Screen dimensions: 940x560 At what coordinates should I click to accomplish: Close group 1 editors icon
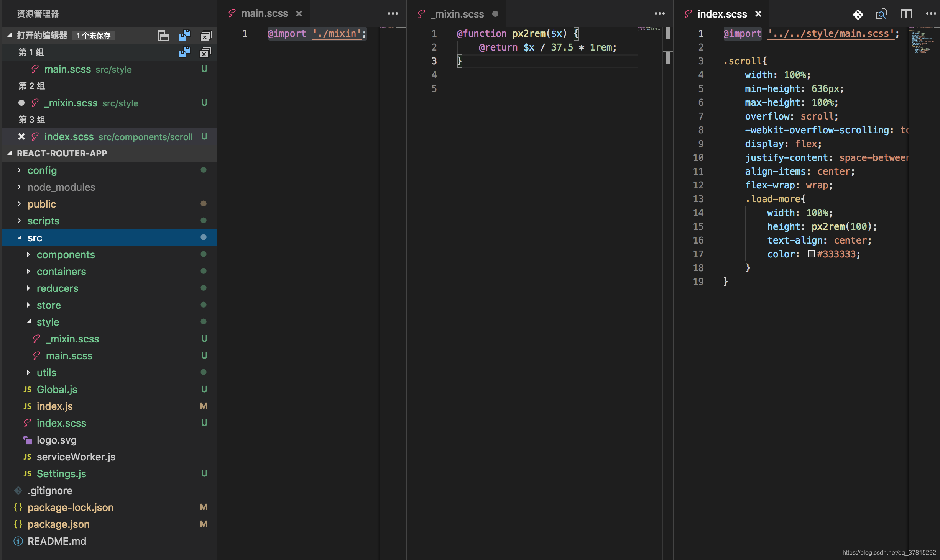coord(205,52)
